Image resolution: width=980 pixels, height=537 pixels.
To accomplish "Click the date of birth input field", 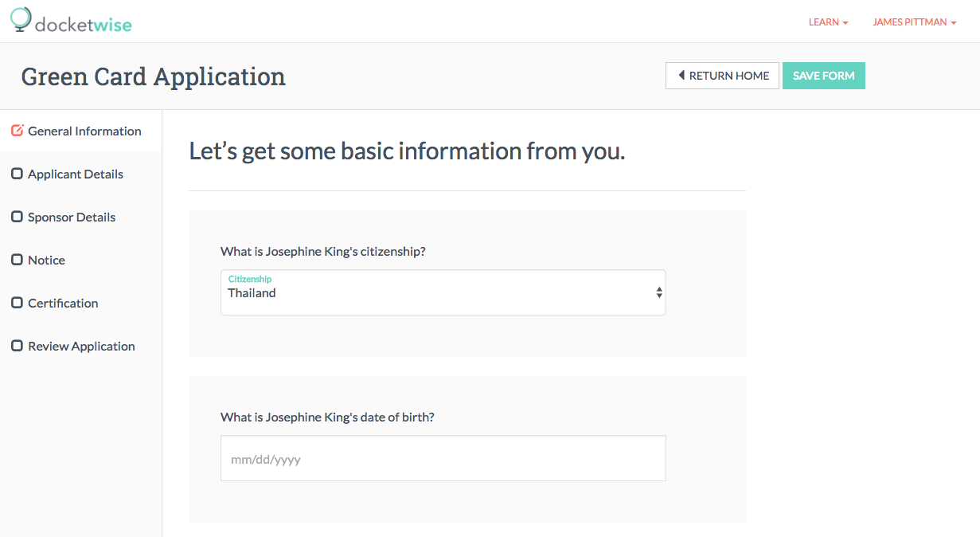I will [443, 458].
